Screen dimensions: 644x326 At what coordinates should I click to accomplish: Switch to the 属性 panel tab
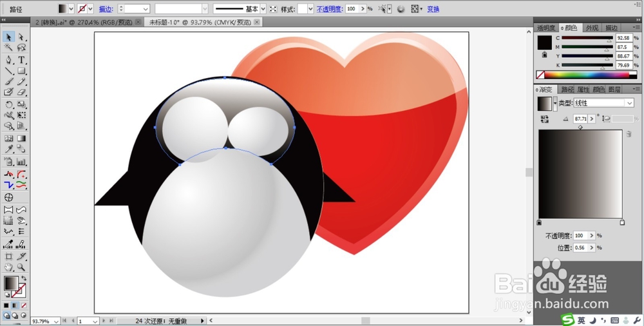coord(583,89)
